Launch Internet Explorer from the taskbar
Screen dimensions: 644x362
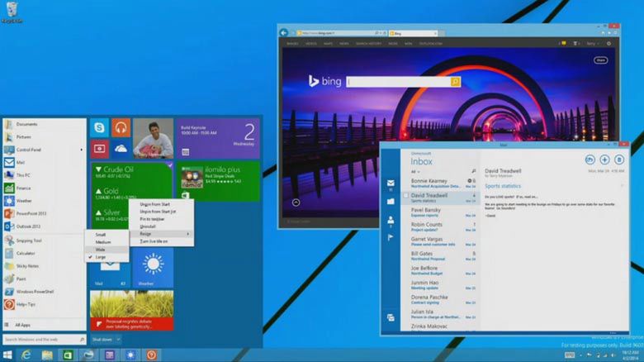26,355
